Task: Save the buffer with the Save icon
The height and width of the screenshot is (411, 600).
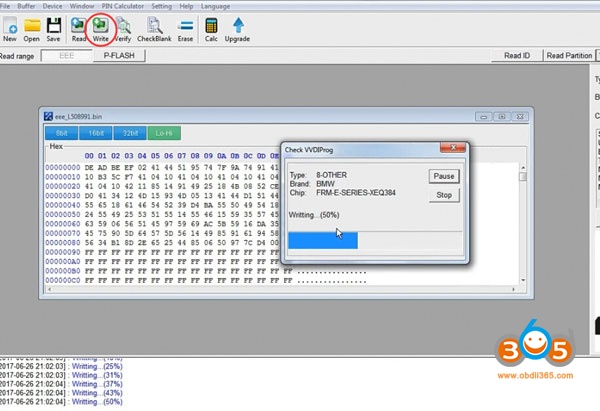Action: 54,29
